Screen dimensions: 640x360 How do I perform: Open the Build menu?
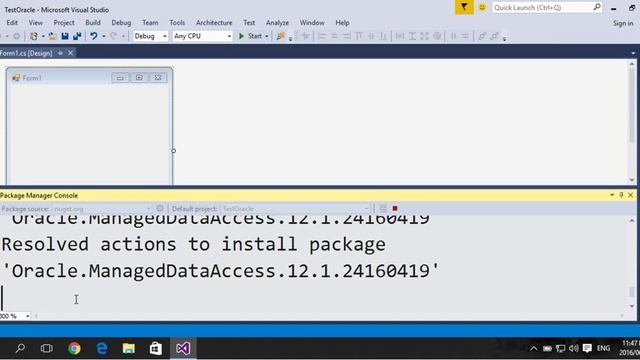tap(93, 22)
